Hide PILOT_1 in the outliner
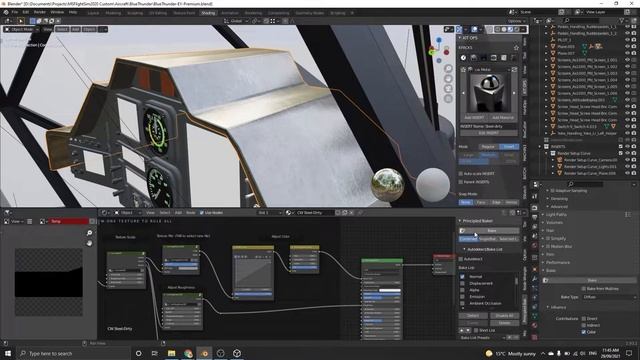640x360 pixels. (627, 40)
